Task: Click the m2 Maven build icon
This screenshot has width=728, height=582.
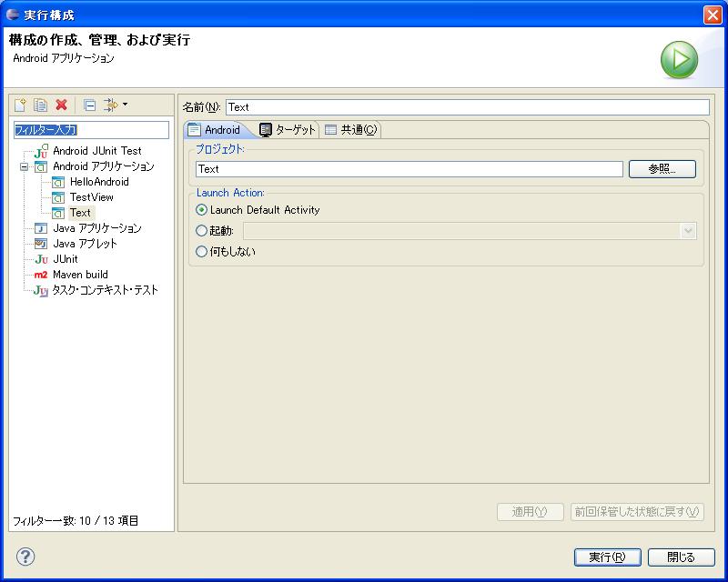Action: tap(41, 275)
